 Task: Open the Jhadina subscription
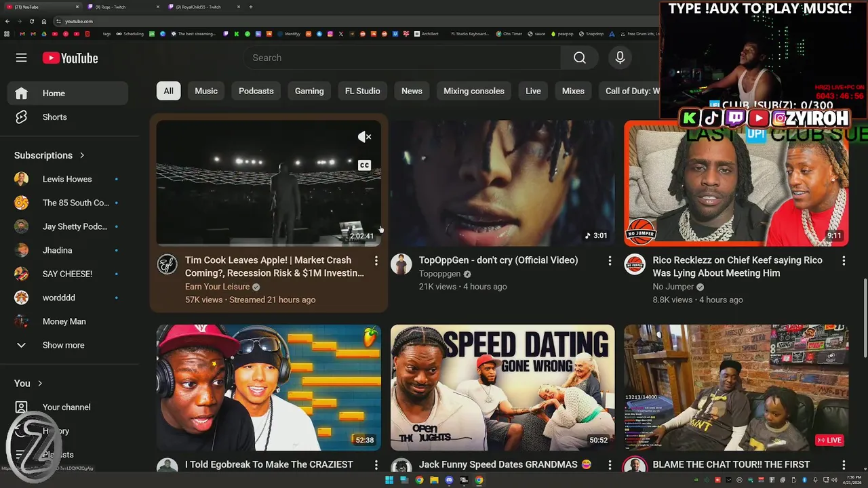(x=67, y=250)
